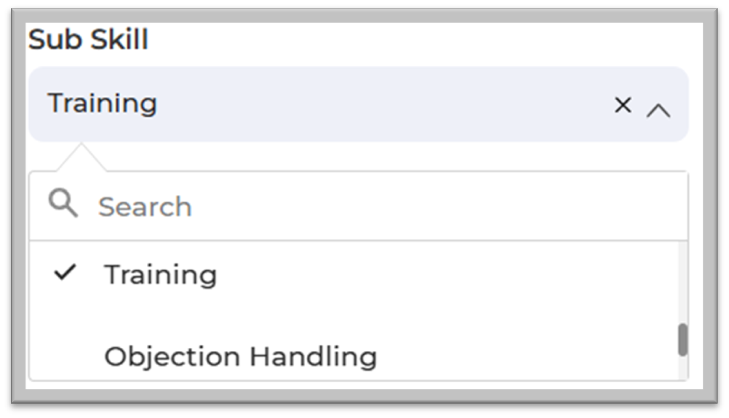This screenshot has width=729, height=418.
Task: Click the magnifying glass search icon
Action: pos(64,205)
